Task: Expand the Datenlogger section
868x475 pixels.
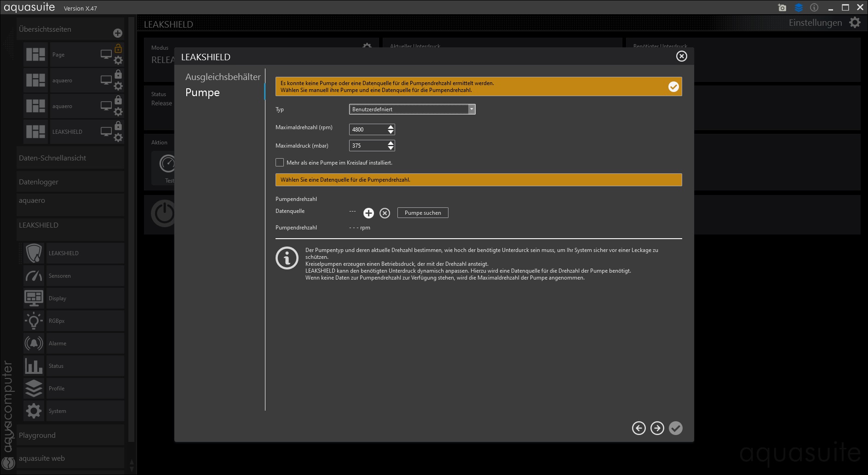Action: (70, 182)
